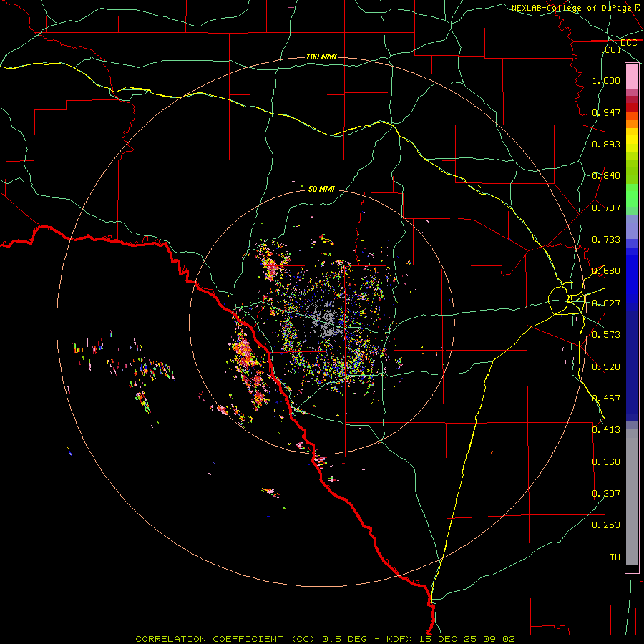The height and width of the screenshot is (644, 644).
Task: Select the 0.787 scale value
Action: click(606, 208)
